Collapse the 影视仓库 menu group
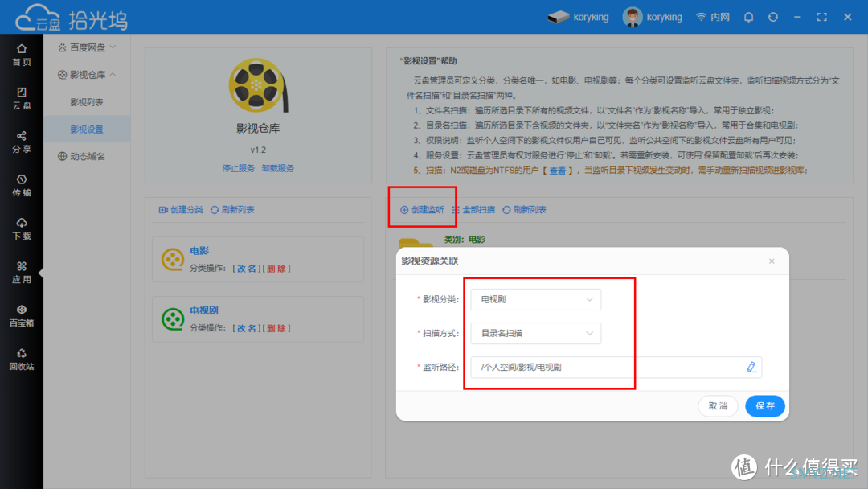The height and width of the screenshot is (489, 868). (87, 75)
